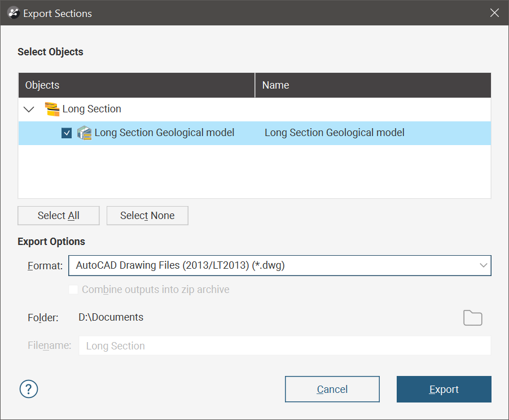The height and width of the screenshot is (420, 509).
Task: Uncheck the Long Section Geological model checkbox
Action: coord(67,133)
